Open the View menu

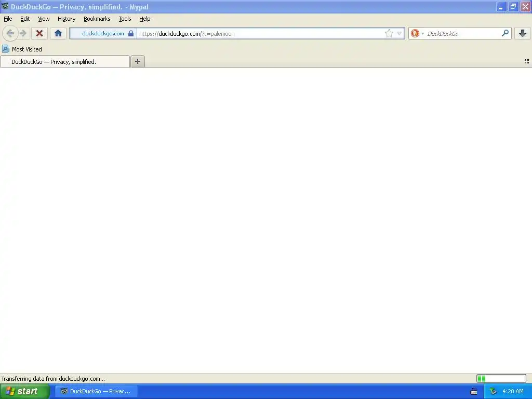(x=44, y=19)
